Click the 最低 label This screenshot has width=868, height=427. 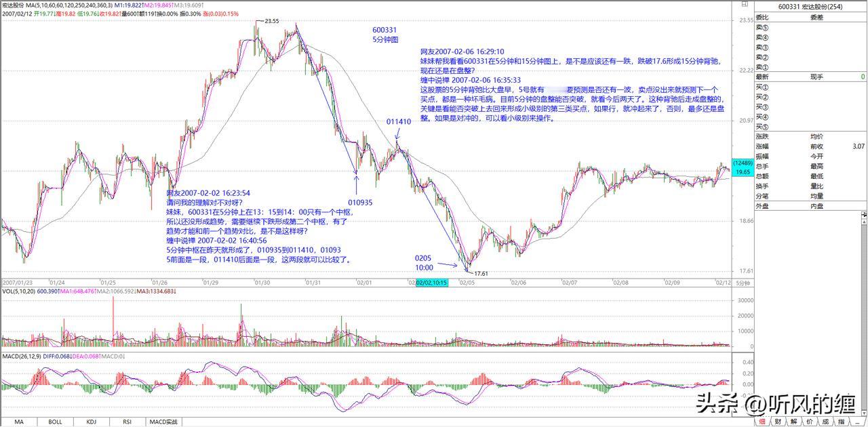pyautogui.click(x=816, y=176)
